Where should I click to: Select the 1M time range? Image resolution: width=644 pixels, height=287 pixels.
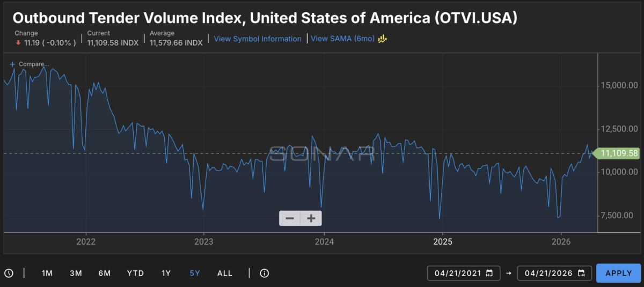(47, 273)
